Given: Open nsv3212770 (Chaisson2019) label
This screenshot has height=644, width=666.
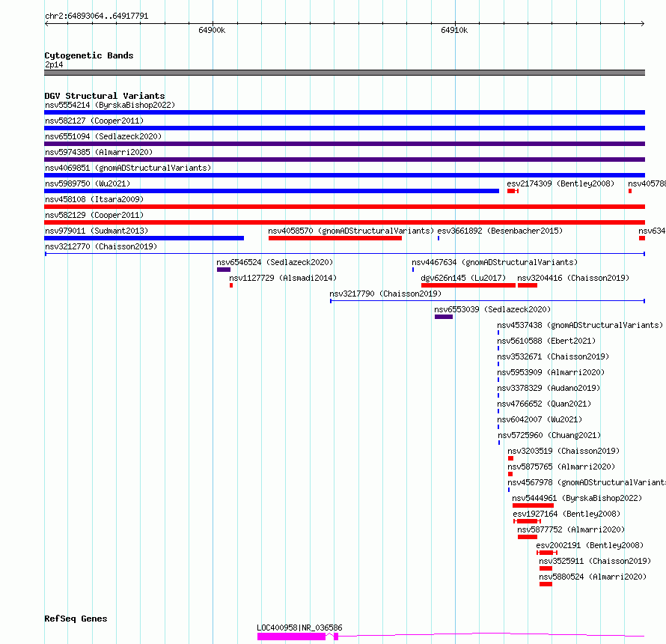Looking at the screenshot, I should click(x=101, y=246).
